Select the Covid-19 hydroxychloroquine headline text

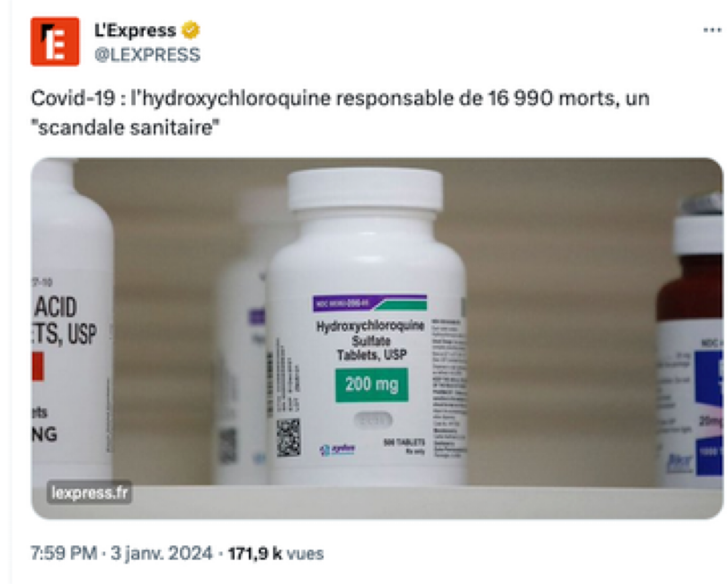[x=340, y=113]
